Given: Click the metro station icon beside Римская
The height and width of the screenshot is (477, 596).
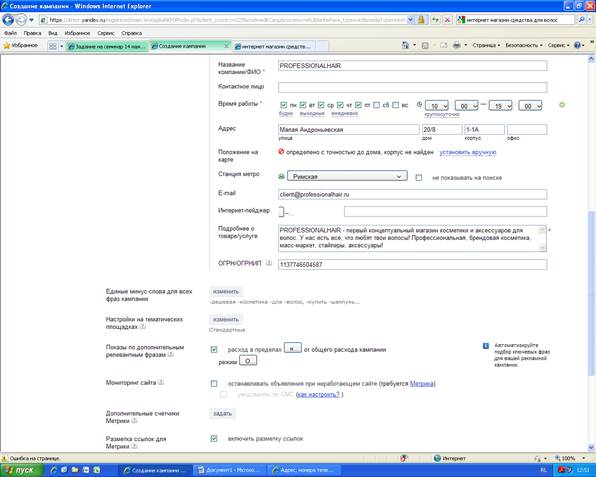Looking at the screenshot, I should 281,177.
